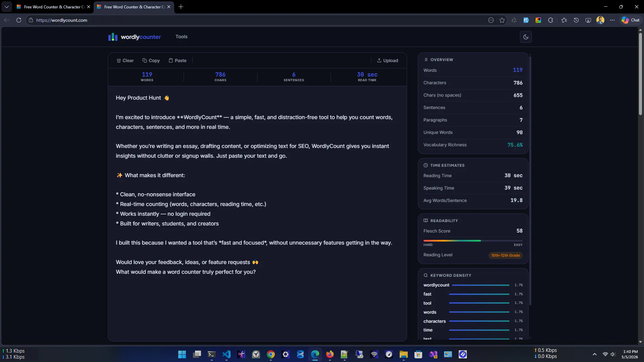Open the Favorites list in Edge toolbar
The height and width of the screenshot is (362, 644).
[564, 20]
